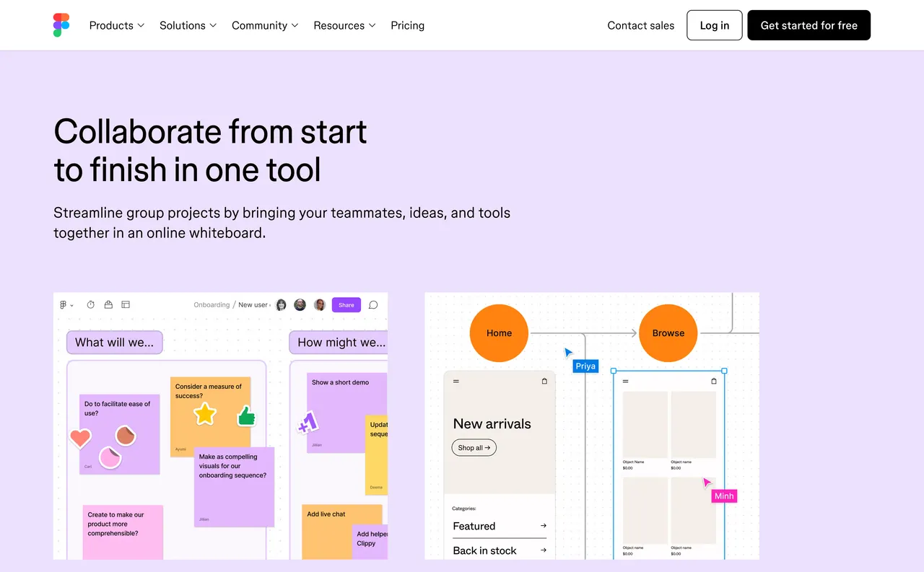Screen dimensions: 924x572
Task: Select Pricing in the navigation menu
Action: click(x=407, y=25)
